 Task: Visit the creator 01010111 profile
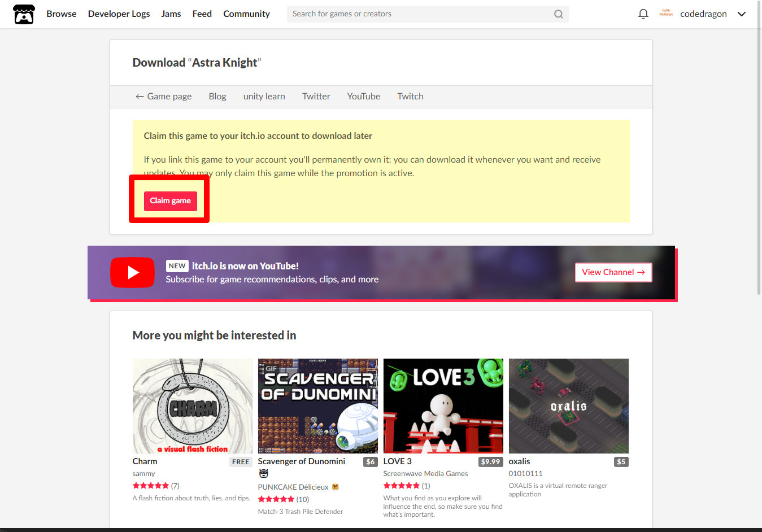525,474
